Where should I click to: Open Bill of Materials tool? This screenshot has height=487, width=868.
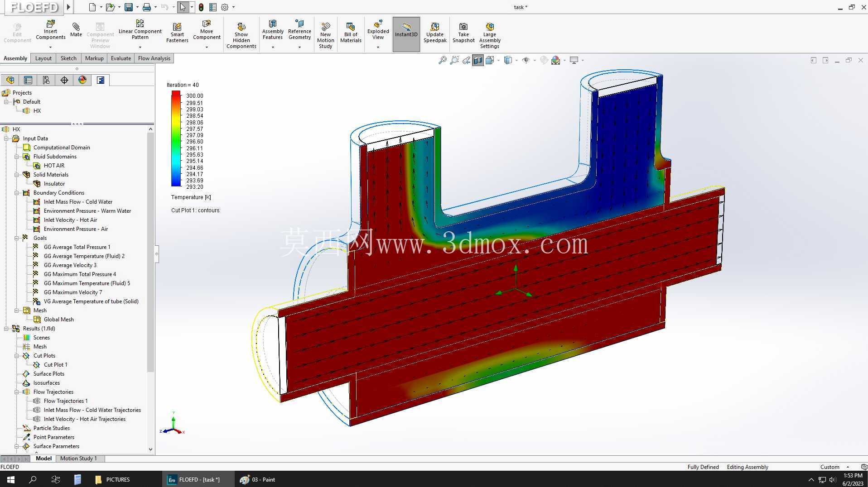pyautogui.click(x=351, y=33)
